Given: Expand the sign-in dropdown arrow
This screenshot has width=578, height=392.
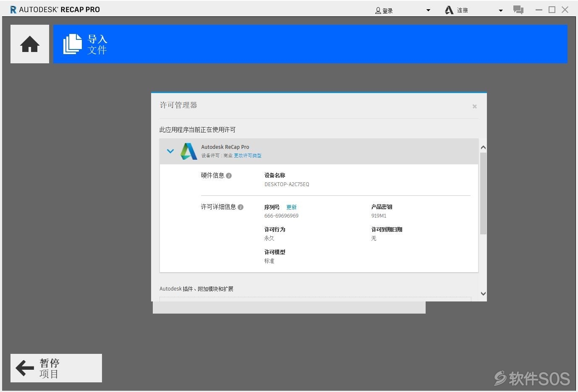Looking at the screenshot, I should 428,10.
